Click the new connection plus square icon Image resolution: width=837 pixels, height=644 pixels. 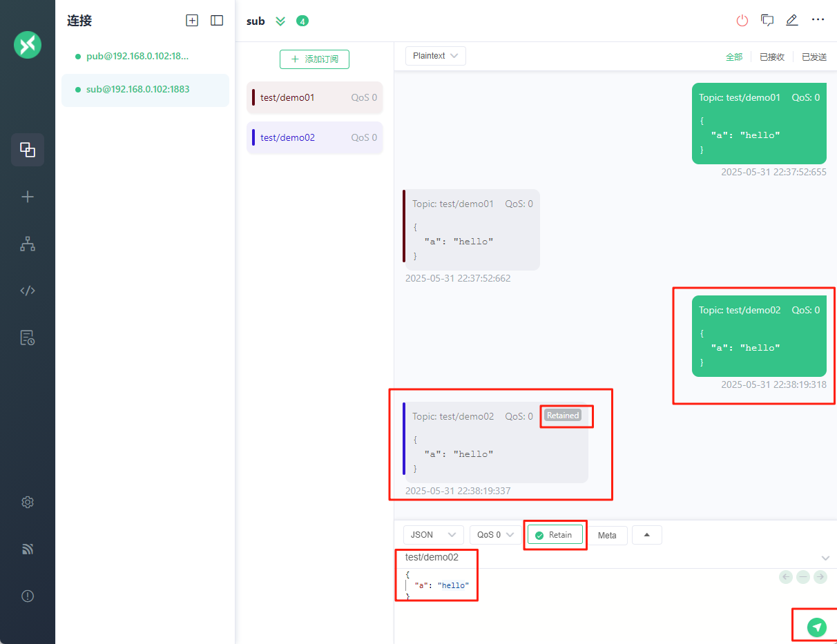tap(192, 21)
